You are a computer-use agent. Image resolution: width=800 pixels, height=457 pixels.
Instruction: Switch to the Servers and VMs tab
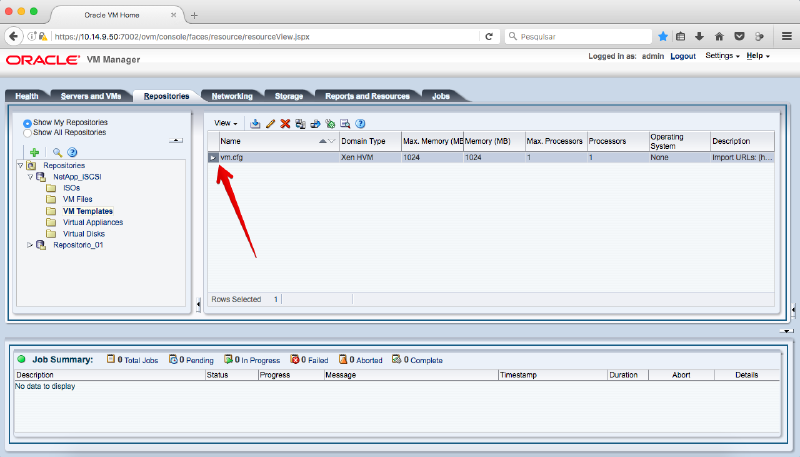pyautogui.click(x=91, y=96)
